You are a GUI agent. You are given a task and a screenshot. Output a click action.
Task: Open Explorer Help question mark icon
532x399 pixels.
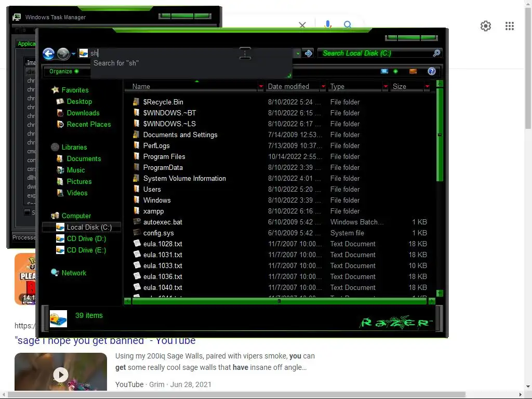click(x=432, y=71)
